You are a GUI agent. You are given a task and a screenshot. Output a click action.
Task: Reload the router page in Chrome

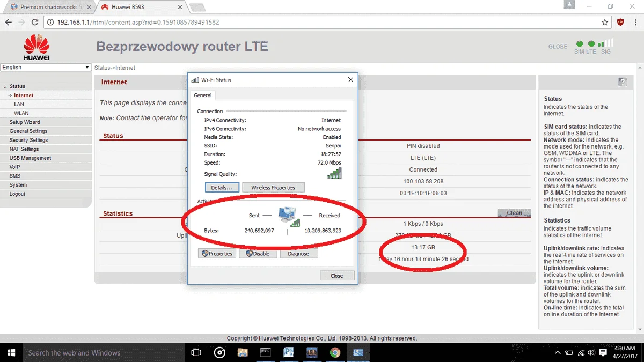coord(35,23)
